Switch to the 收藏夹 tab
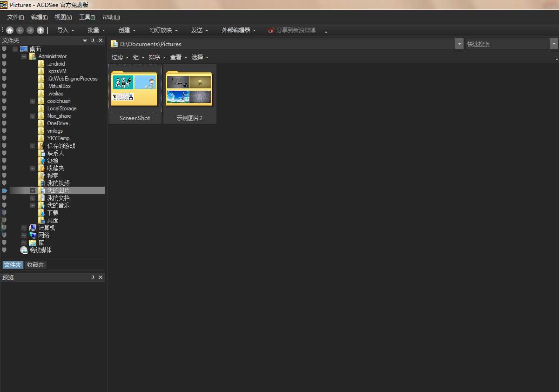Screen dimensions: 559x392 tap(35, 265)
